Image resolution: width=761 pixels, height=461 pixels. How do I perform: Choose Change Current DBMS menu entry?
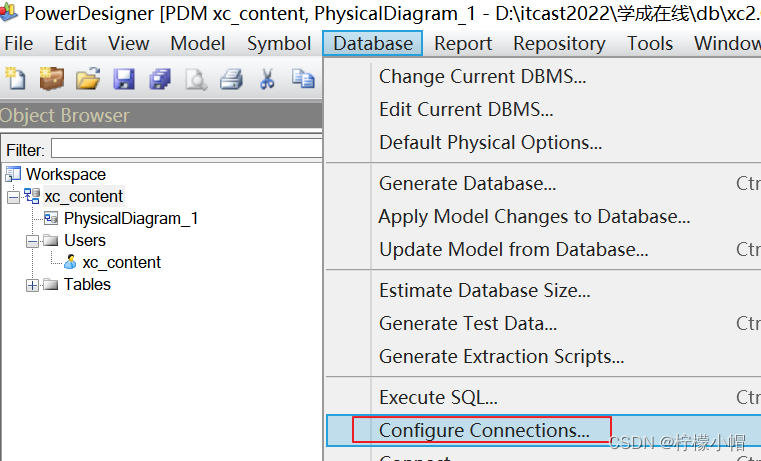point(544,77)
